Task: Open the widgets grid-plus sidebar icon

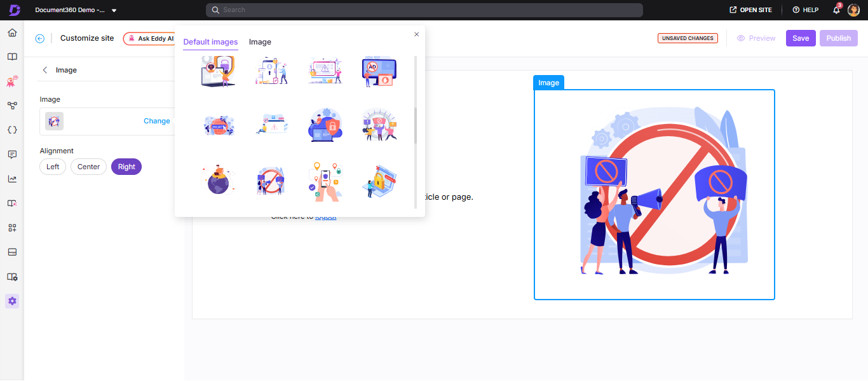Action: coord(12,228)
